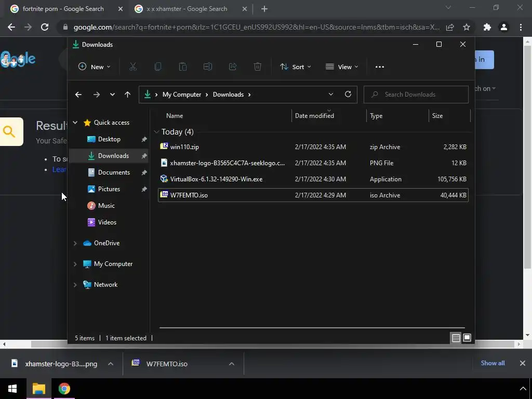Select Pictures in Quick access
532x399 pixels.
[x=109, y=189]
